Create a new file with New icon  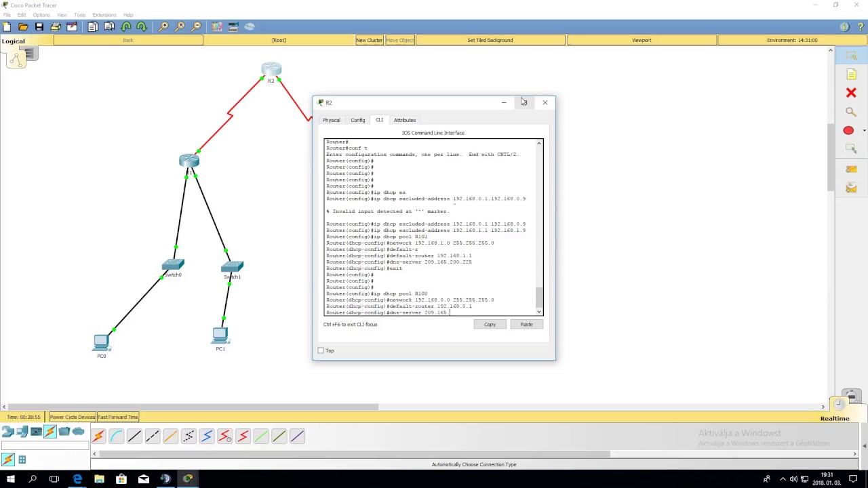tap(7, 26)
